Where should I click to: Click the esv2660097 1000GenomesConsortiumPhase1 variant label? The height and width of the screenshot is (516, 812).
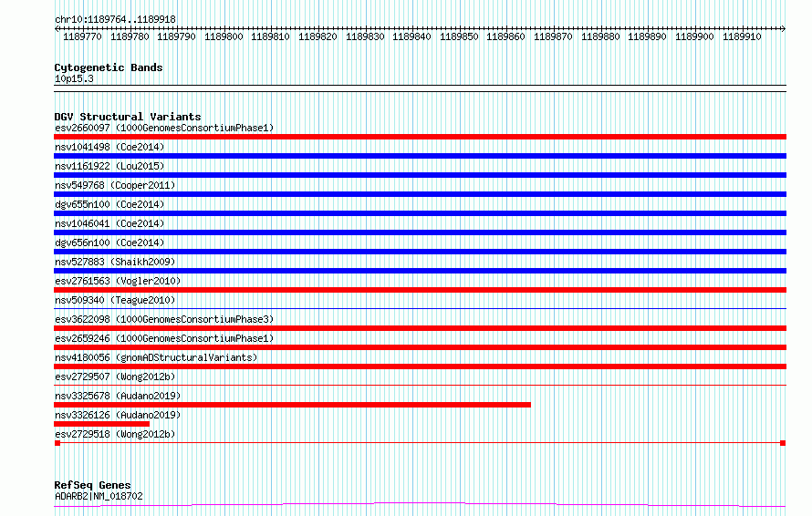coord(164,128)
